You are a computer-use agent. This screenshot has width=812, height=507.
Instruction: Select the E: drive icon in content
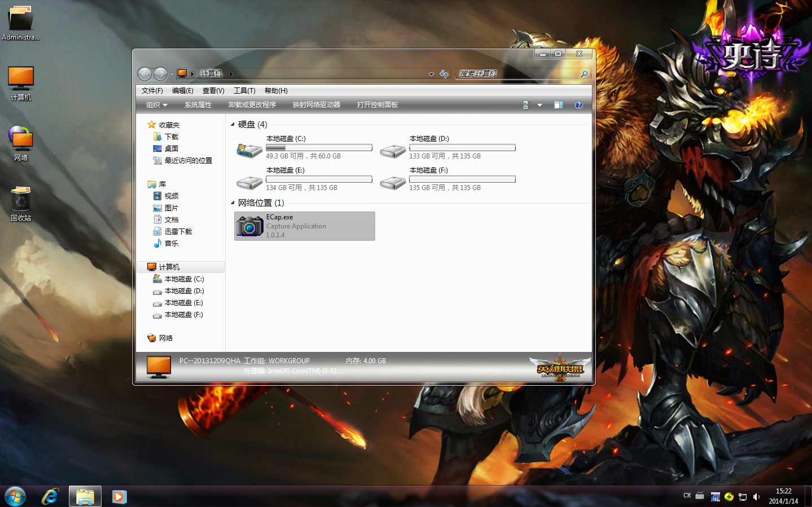tap(249, 182)
